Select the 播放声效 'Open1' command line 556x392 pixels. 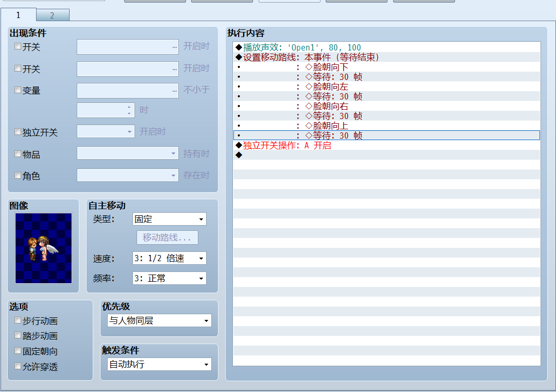(386, 47)
